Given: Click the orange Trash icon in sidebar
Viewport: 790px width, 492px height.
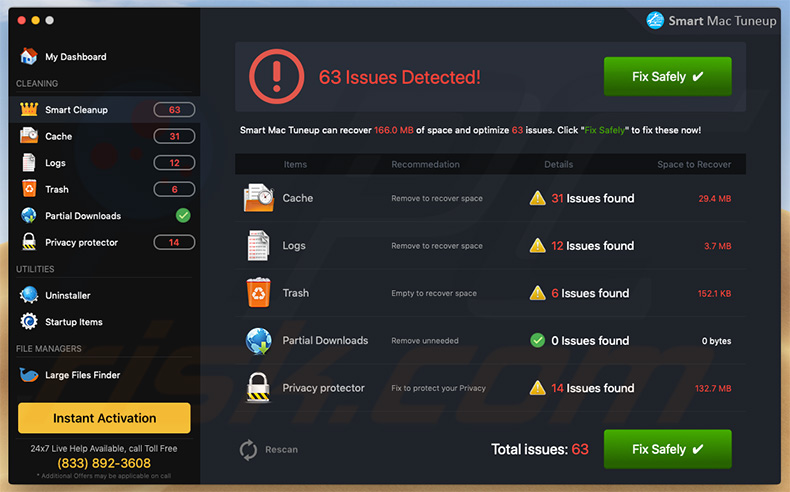Looking at the screenshot, I should click(29, 188).
